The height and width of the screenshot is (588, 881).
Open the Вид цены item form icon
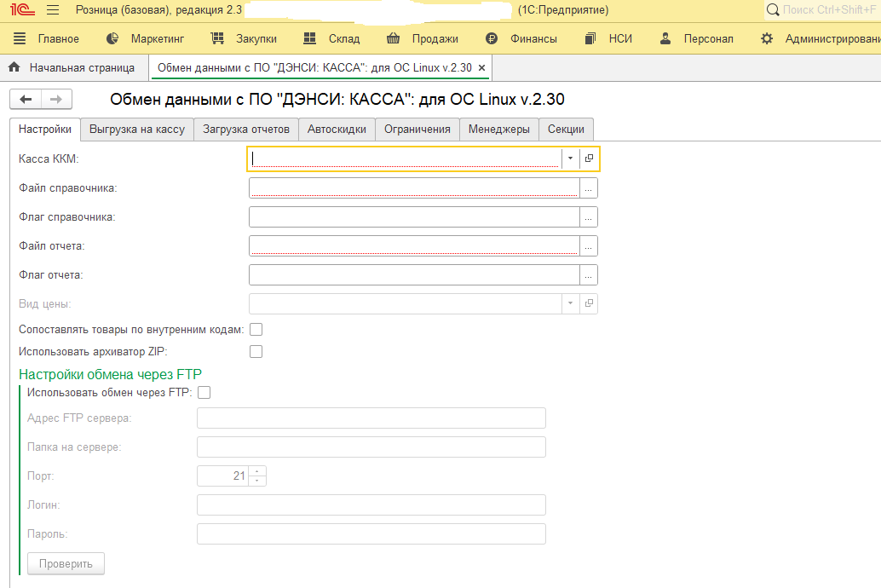[589, 303]
